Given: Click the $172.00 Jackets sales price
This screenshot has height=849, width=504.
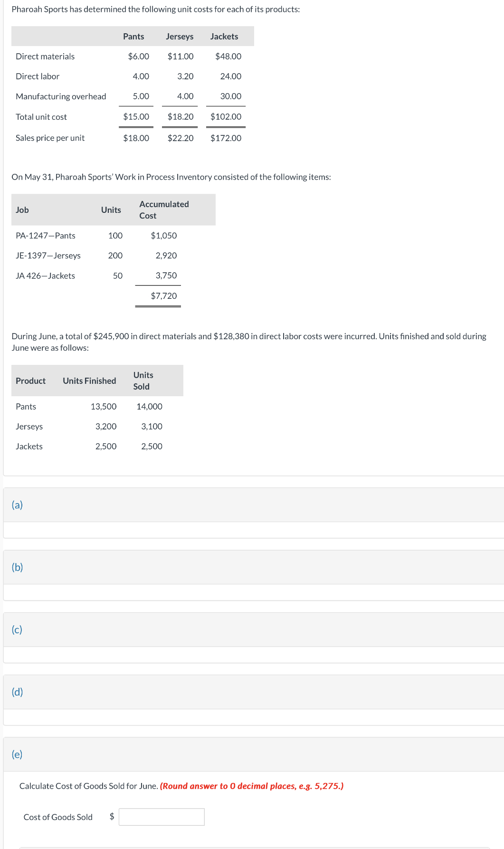Looking at the screenshot, I should pos(226,138).
